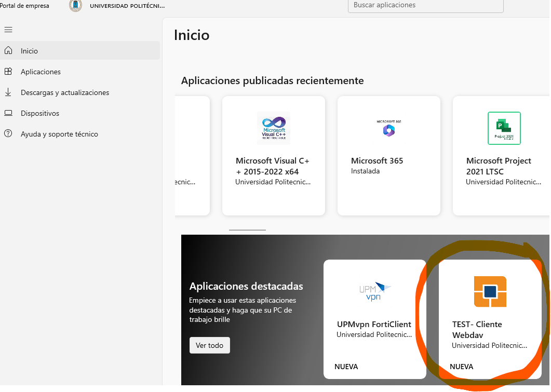Viewport: 551px width, 392px height.
Task: Click the Universidad Politécnica crest logo
Action: (x=75, y=5)
